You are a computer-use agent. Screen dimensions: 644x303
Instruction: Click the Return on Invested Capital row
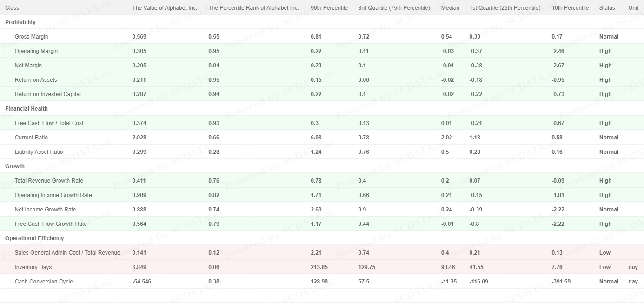coord(47,94)
